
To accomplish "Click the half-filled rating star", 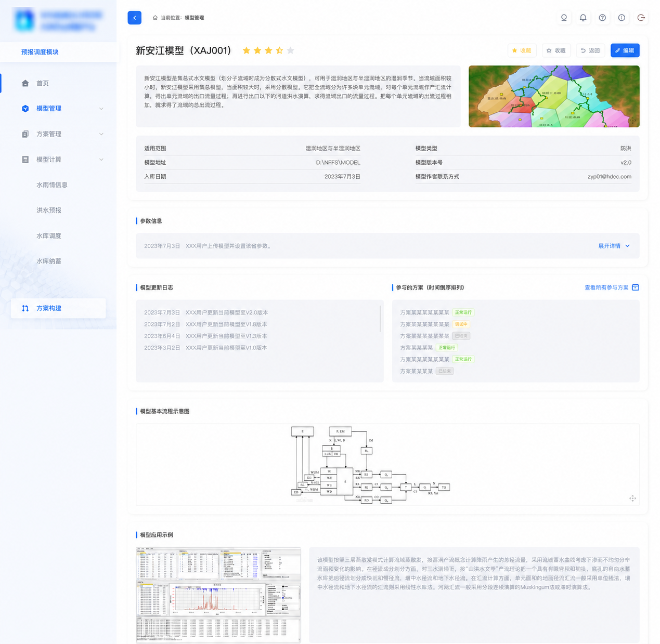I will [279, 50].
